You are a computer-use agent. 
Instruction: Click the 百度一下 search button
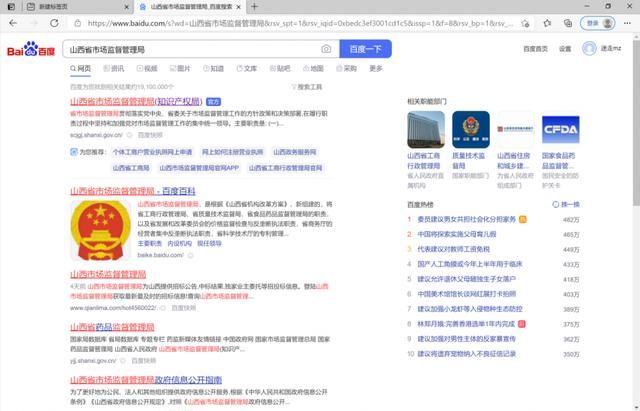coord(365,49)
